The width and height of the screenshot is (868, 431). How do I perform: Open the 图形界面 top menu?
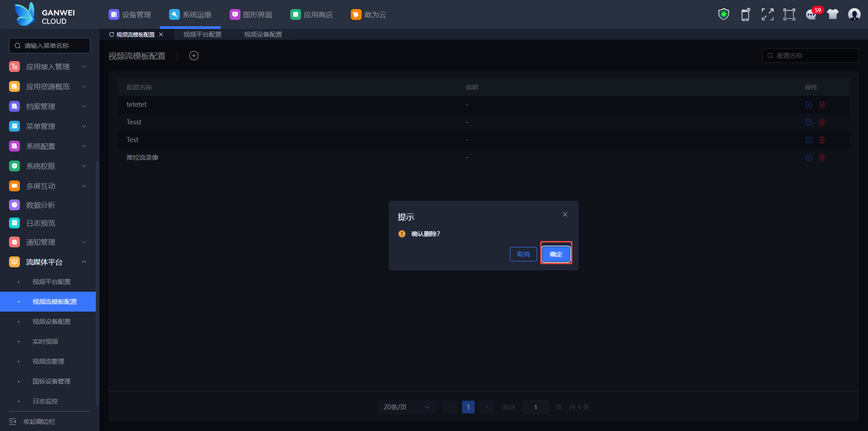251,14
